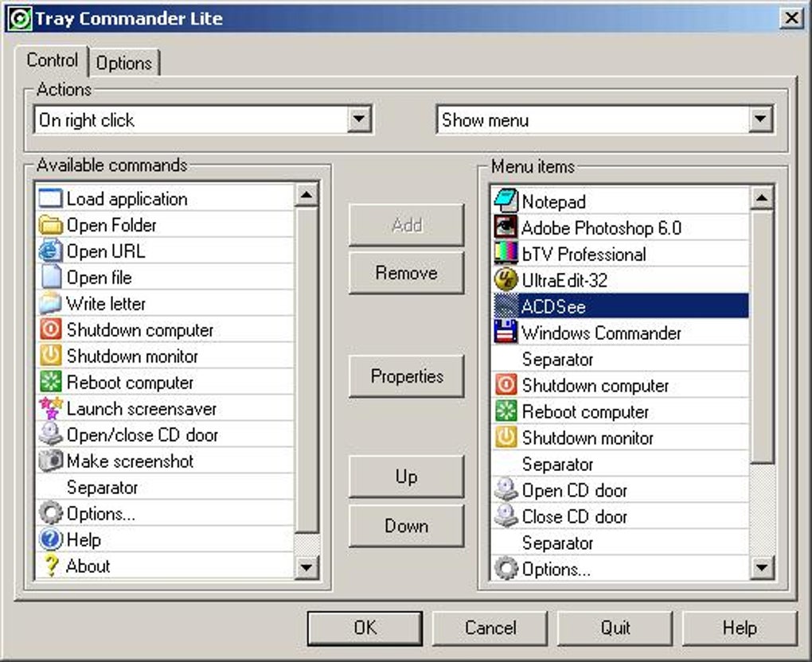Select 'ACDSee' text in Menu items

(x=553, y=307)
